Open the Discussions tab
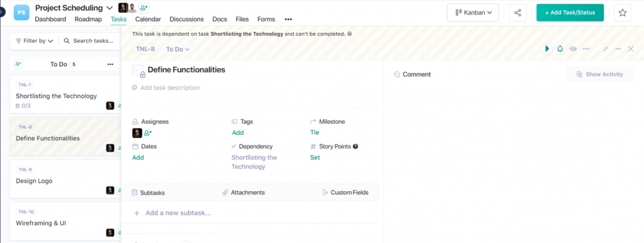This screenshot has width=644, height=243. (x=186, y=20)
